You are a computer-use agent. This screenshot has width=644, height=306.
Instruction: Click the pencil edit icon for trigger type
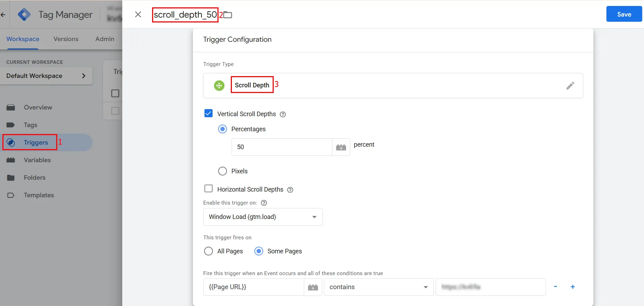coord(570,86)
